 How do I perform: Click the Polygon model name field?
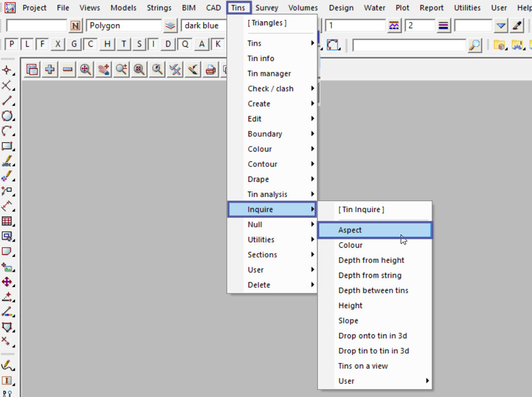pos(124,26)
